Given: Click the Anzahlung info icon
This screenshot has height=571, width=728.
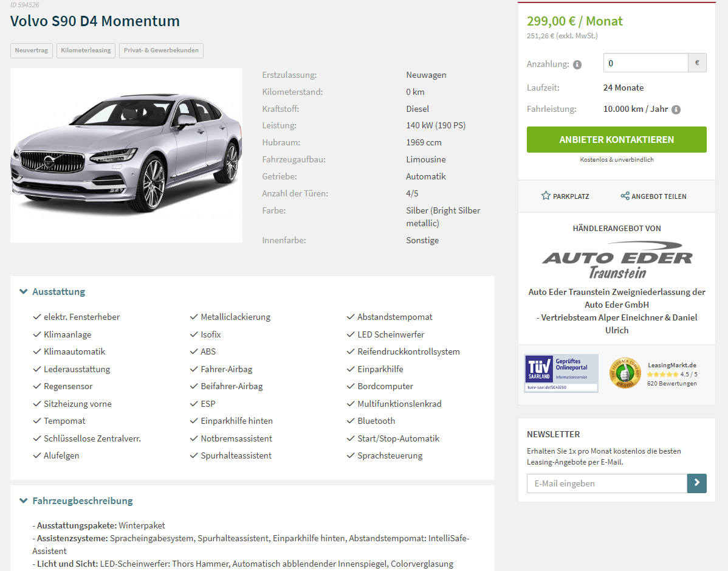Looking at the screenshot, I should click(577, 64).
